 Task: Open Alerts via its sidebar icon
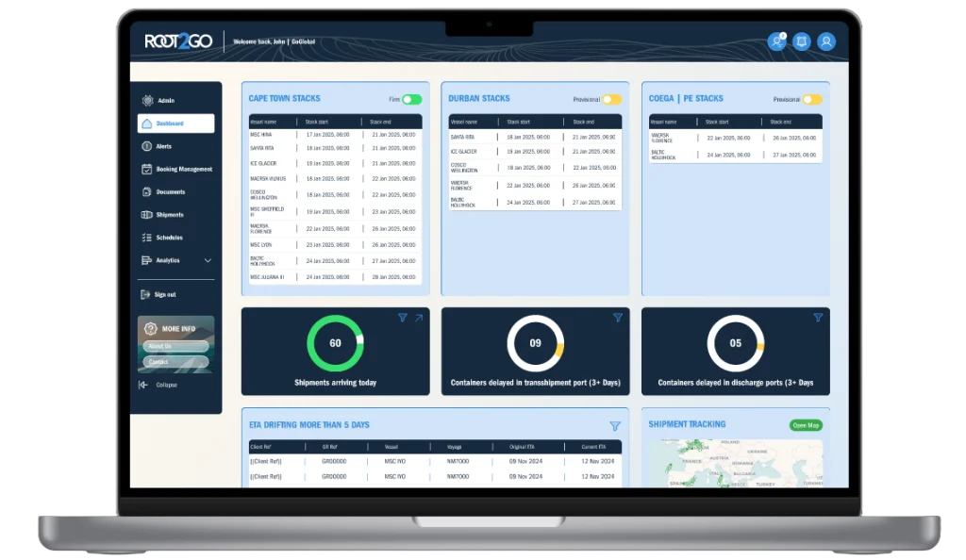(146, 146)
